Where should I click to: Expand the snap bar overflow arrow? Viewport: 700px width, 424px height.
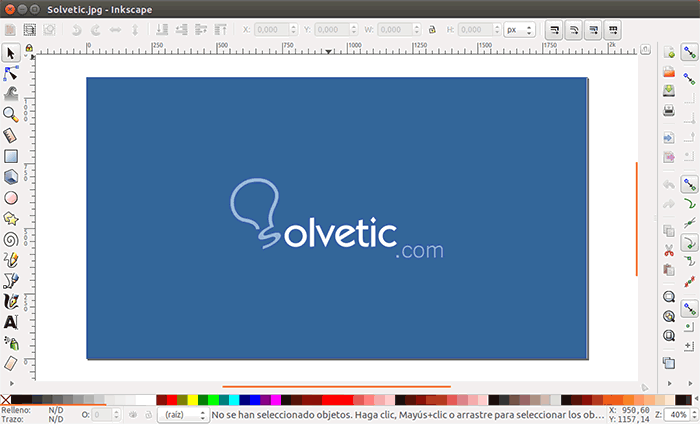click(689, 383)
